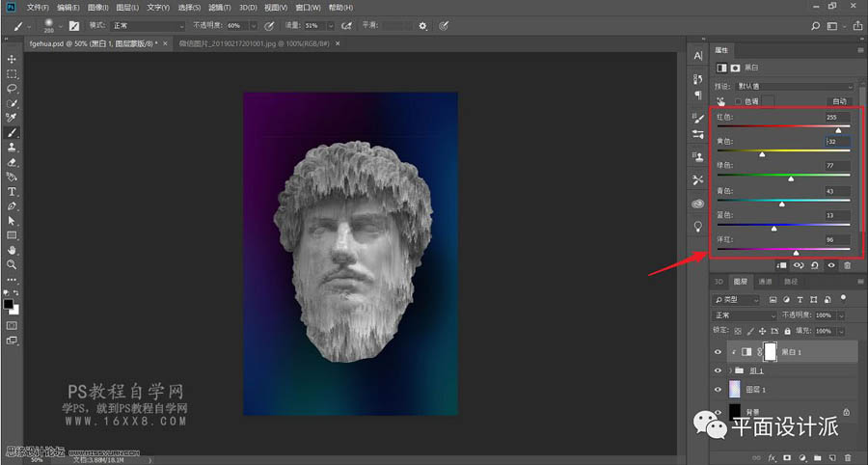Select the Move tool in the toolbar
Viewport: 868px width, 465px height.
tap(12, 59)
